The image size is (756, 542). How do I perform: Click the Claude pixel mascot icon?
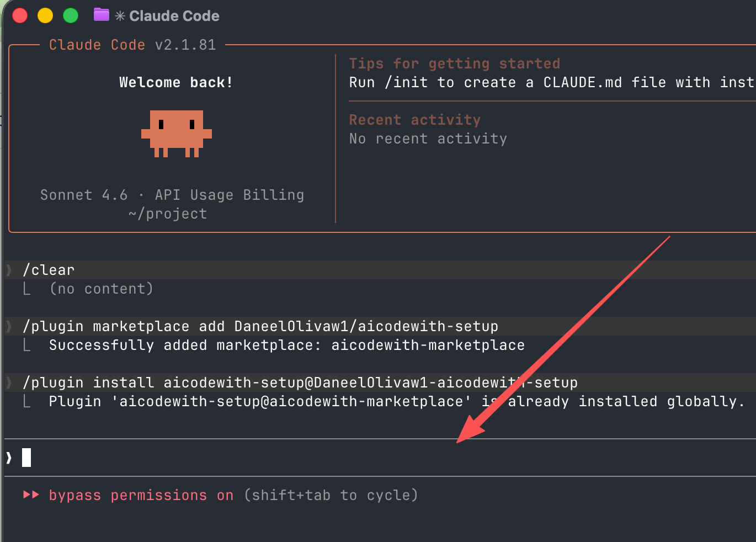(176, 134)
